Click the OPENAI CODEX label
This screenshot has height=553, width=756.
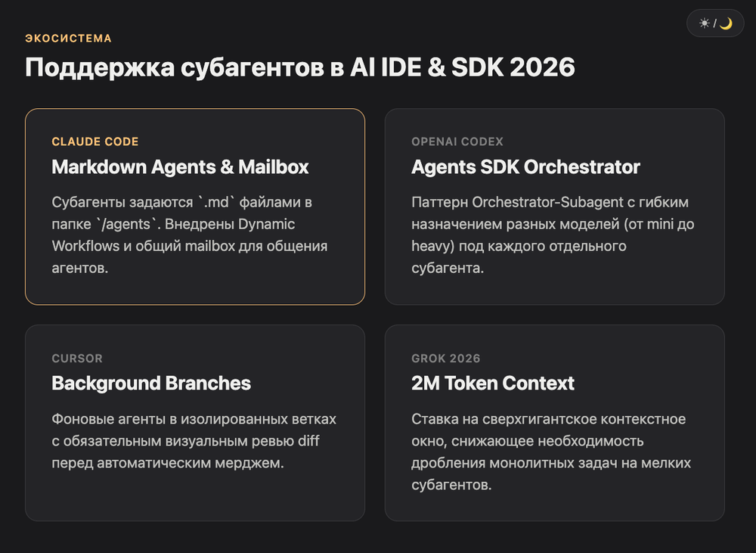click(457, 141)
